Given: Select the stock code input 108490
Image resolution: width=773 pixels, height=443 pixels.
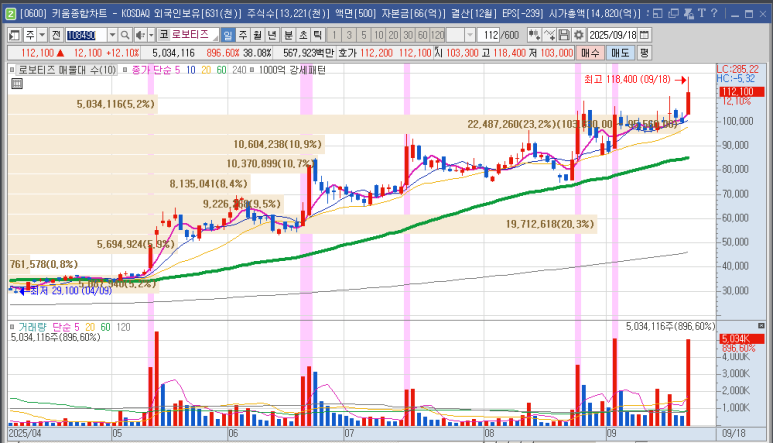Looking at the screenshot, I should [86, 35].
